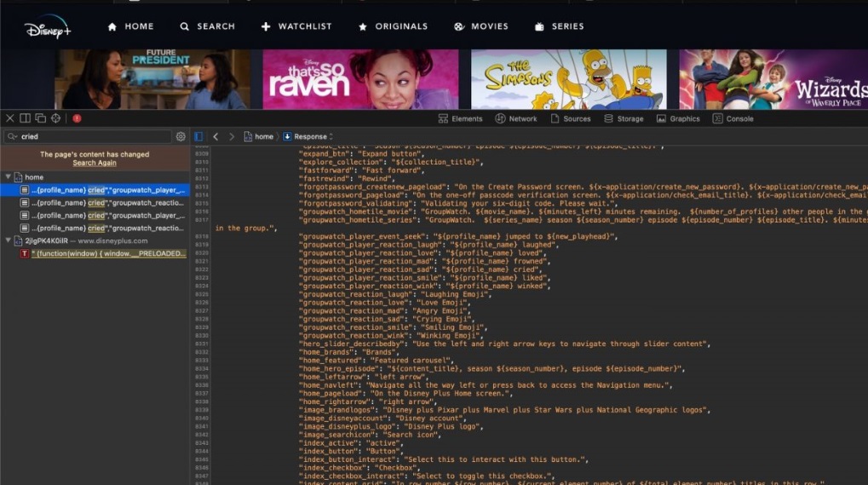Viewport: 868px width, 485px height.
Task: Open the Response dropdown
Action: coord(308,136)
